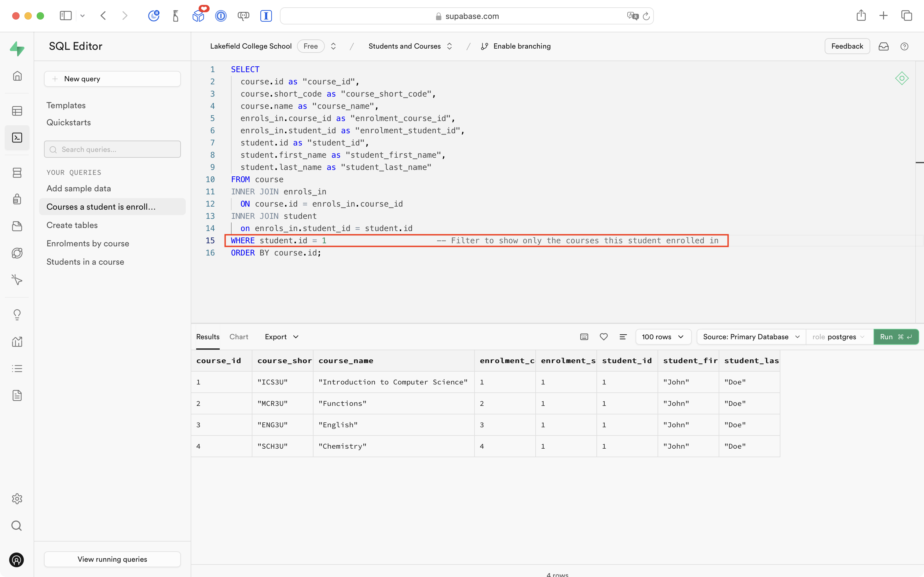Switch to the Chart tab

point(238,336)
